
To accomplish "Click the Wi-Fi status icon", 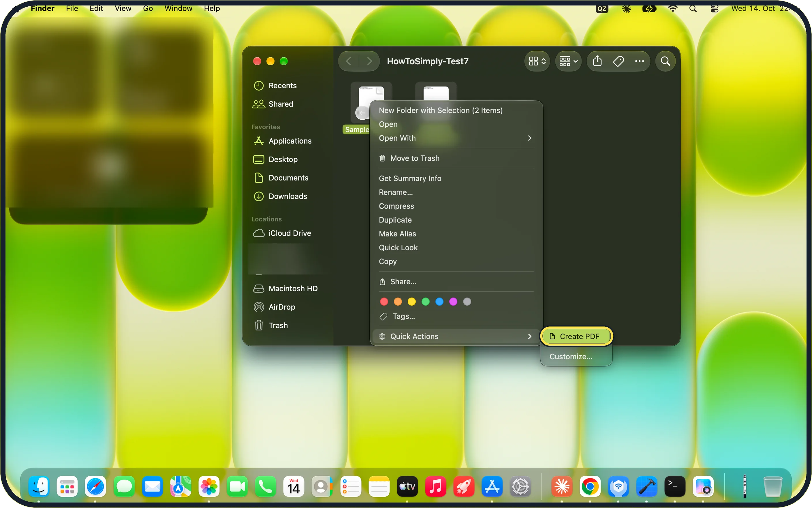I will click(x=672, y=8).
